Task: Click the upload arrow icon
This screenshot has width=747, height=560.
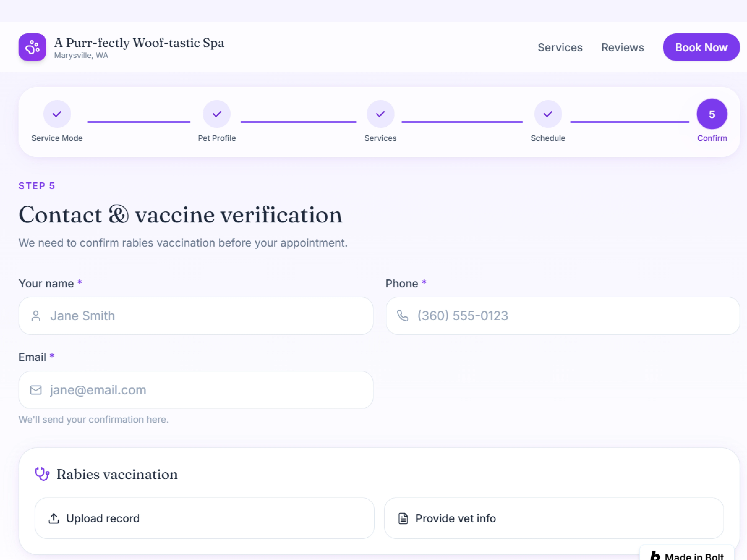Action: 54,518
